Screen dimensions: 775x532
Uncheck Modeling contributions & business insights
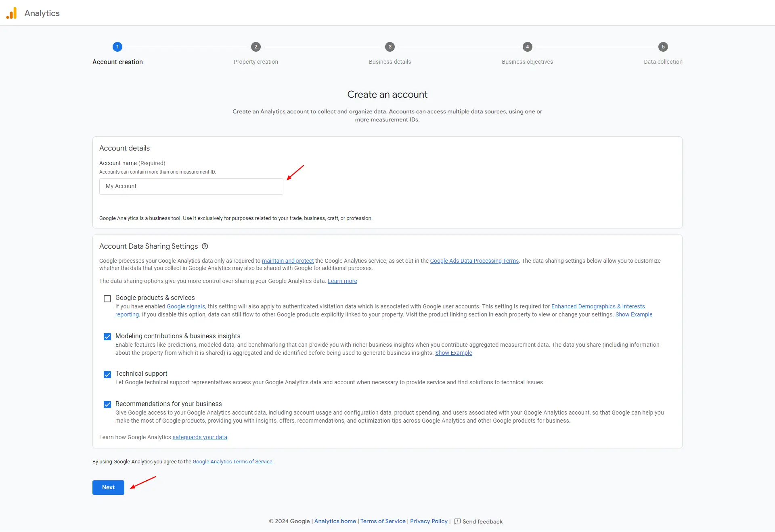click(x=107, y=337)
